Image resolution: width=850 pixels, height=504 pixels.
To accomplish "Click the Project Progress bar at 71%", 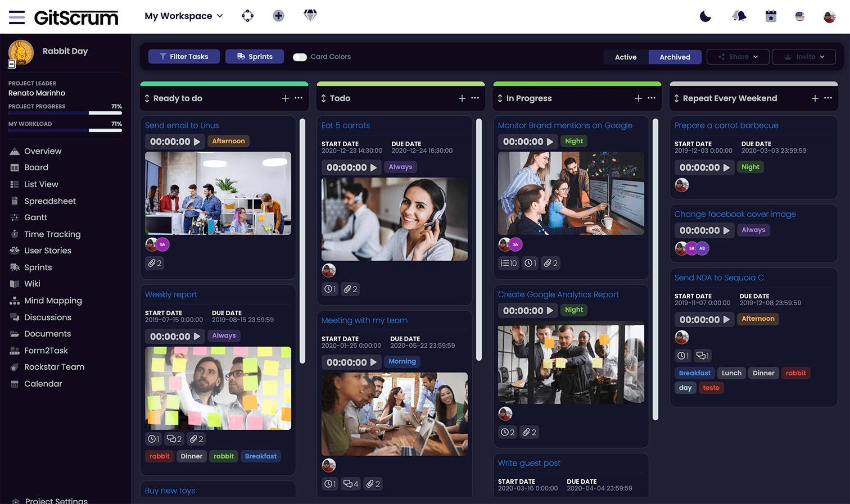I will pyautogui.click(x=65, y=114).
